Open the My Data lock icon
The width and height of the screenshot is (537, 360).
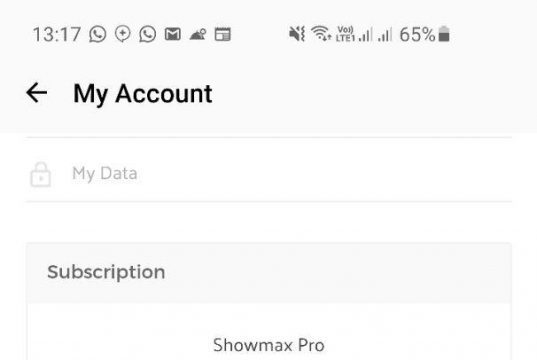tap(41, 174)
